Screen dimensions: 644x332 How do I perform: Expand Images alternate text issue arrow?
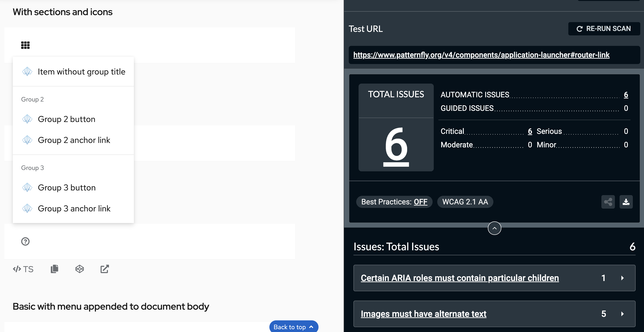(622, 314)
